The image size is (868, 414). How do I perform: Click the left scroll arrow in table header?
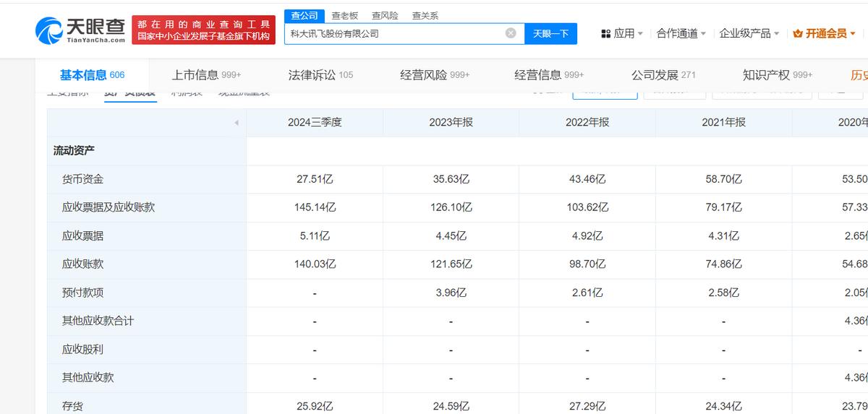tap(236, 123)
